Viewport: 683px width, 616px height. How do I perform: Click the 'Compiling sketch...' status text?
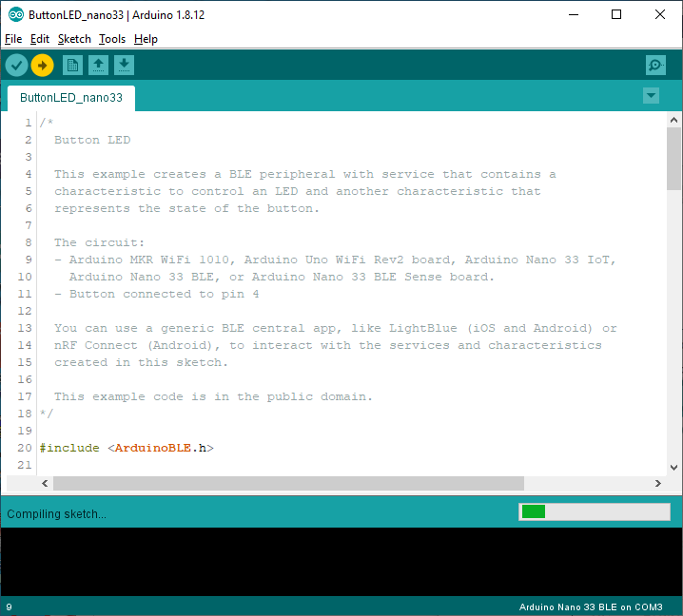(57, 514)
